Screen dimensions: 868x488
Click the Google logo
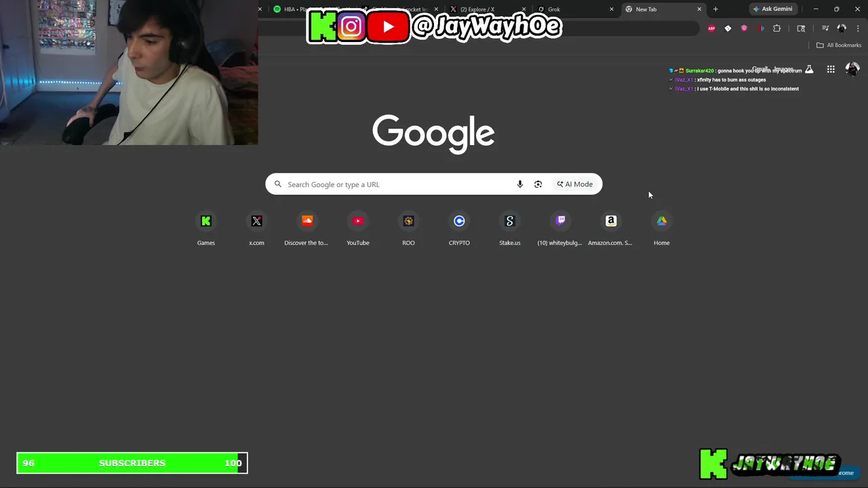pos(433,134)
